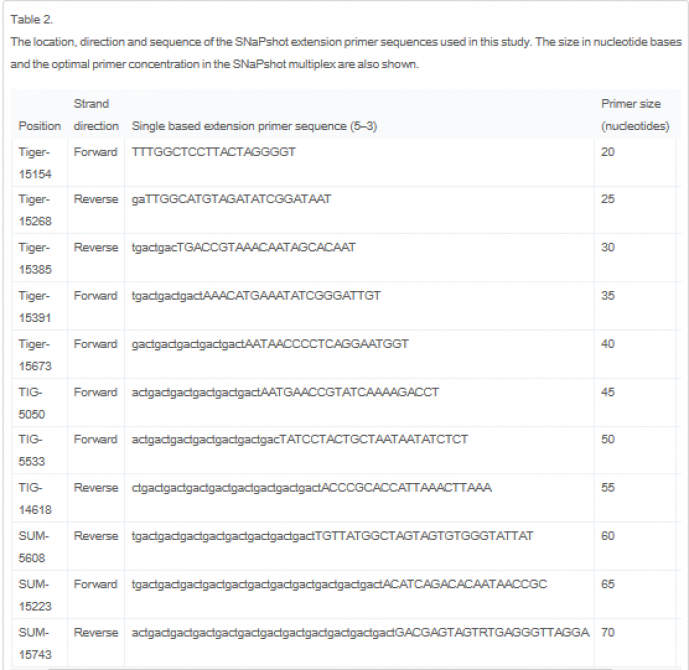This screenshot has height=670, width=689.
Task: Click the primer size 50 cell
Action: point(608,439)
